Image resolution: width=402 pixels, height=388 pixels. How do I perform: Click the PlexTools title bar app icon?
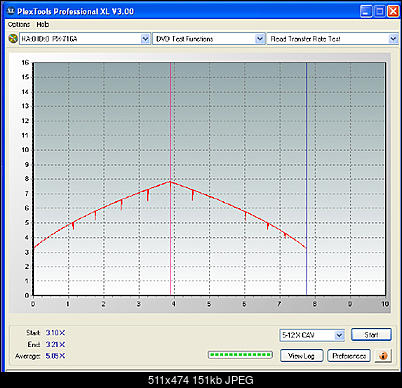point(11,11)
